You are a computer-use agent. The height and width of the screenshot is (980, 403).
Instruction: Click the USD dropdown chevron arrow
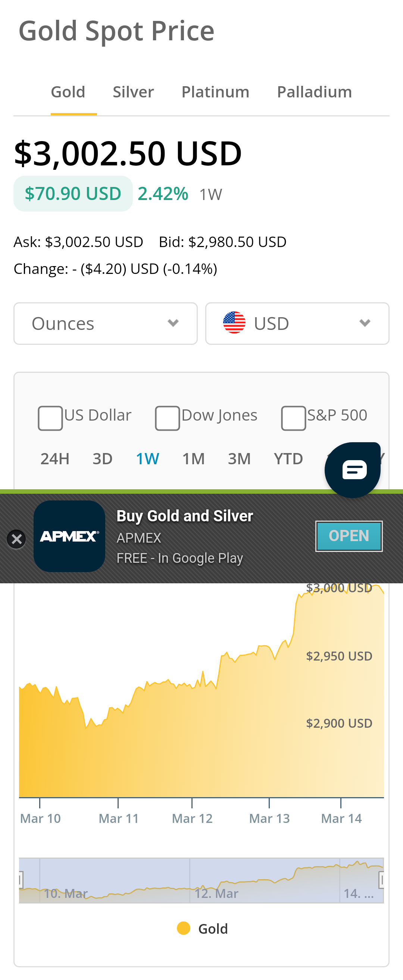pos(365,323)
